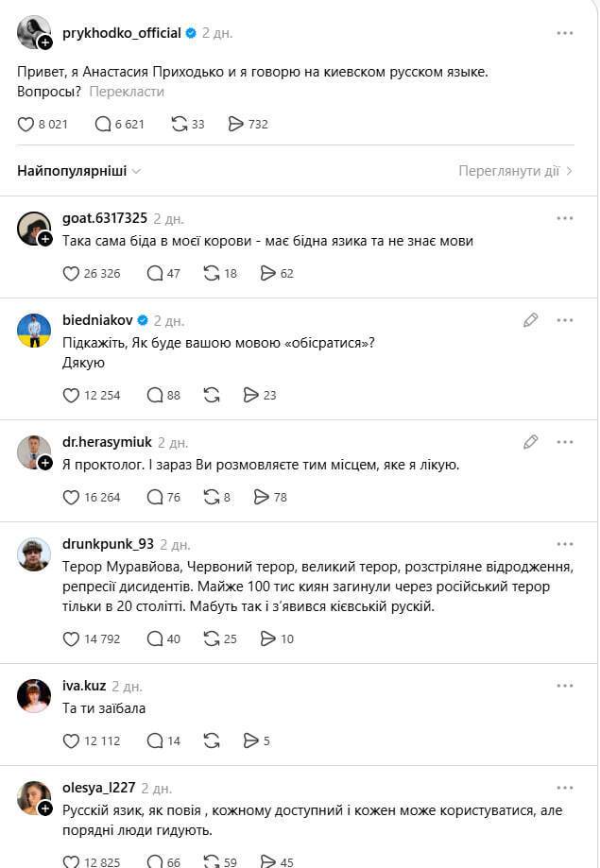Reply to dr.herasymiuk's comment
The image size is (600, 868).
tap(155, 497)
